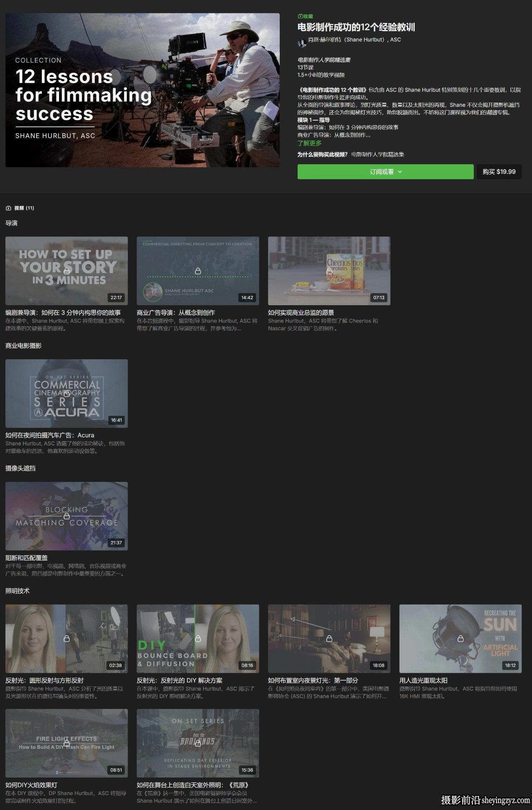Click the 13节课 lesson count text
Screen dimensions: 532x810
[305, 67]
